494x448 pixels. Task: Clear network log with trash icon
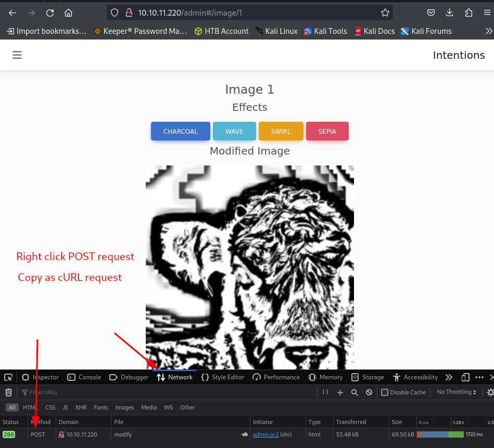[x=8, y=392]
